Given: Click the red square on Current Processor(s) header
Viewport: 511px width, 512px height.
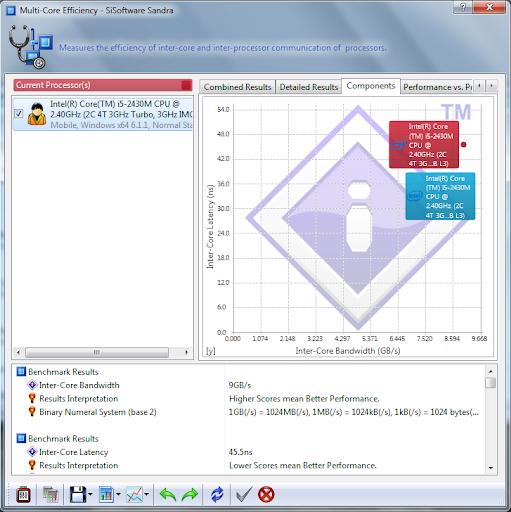Looking at the screenshot, I should click(186, 85).
